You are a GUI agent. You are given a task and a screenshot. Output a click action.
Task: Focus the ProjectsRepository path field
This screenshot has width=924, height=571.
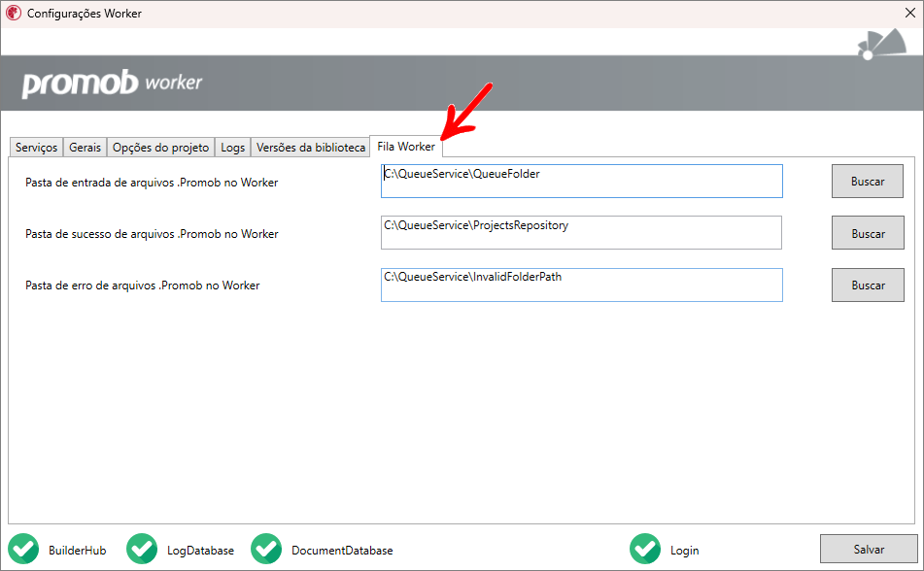point(582,233)
